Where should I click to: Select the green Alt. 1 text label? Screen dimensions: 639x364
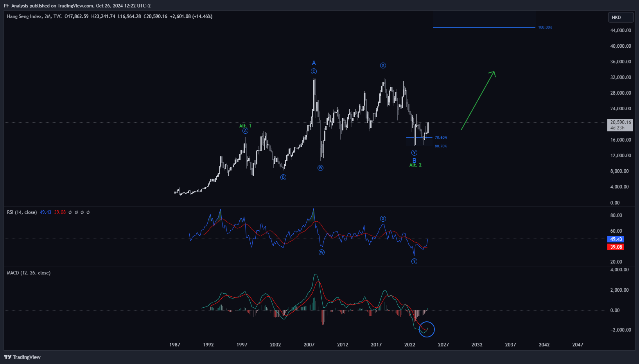click(245, 126)
